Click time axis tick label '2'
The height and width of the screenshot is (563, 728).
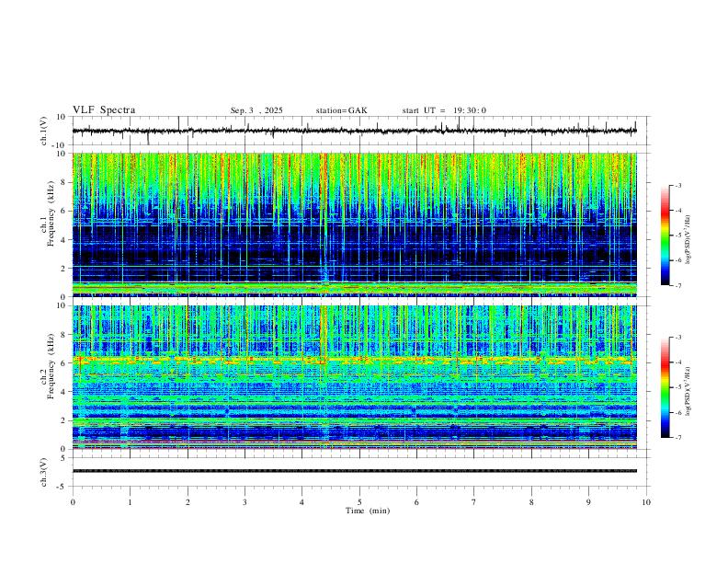click(x=188, y=502)
